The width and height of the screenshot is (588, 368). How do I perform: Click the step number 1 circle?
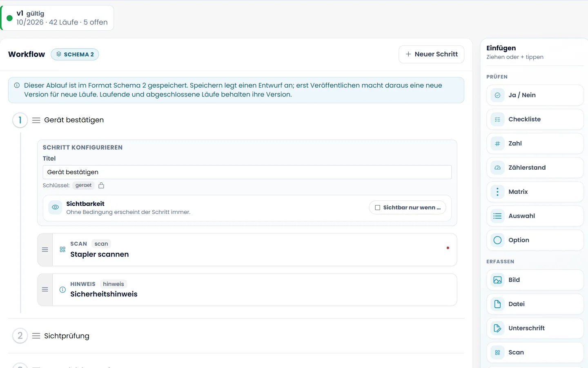pyautogui.click(x=20, y=120)
